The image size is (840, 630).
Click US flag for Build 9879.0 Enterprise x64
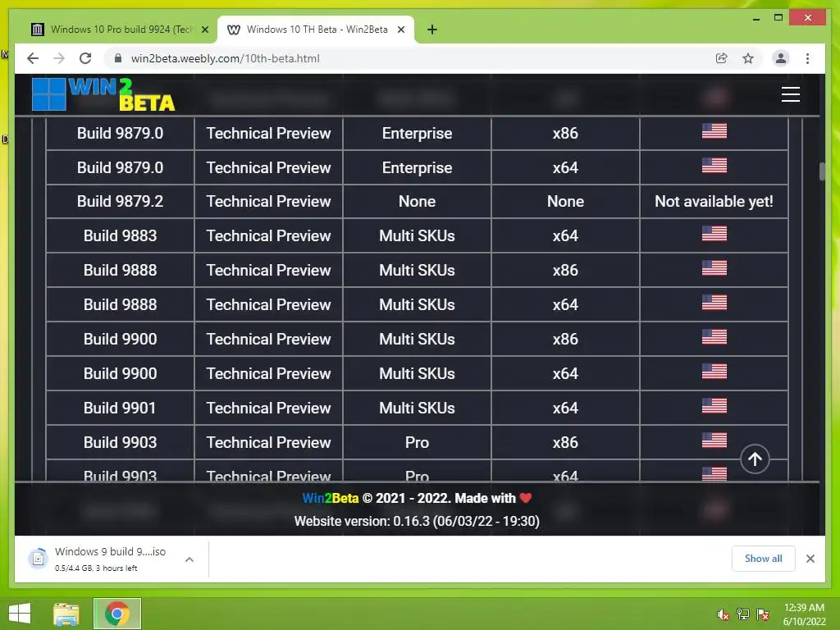[714, 165]
